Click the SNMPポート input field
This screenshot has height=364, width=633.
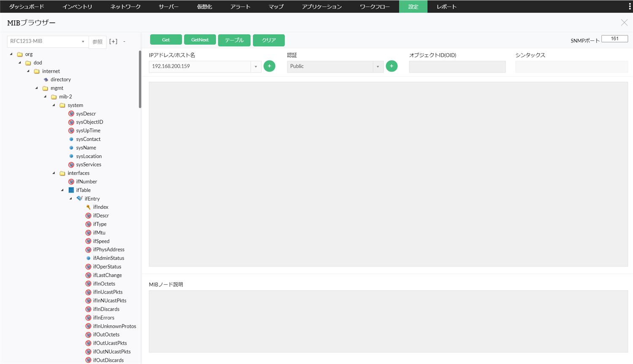(614, 39)
